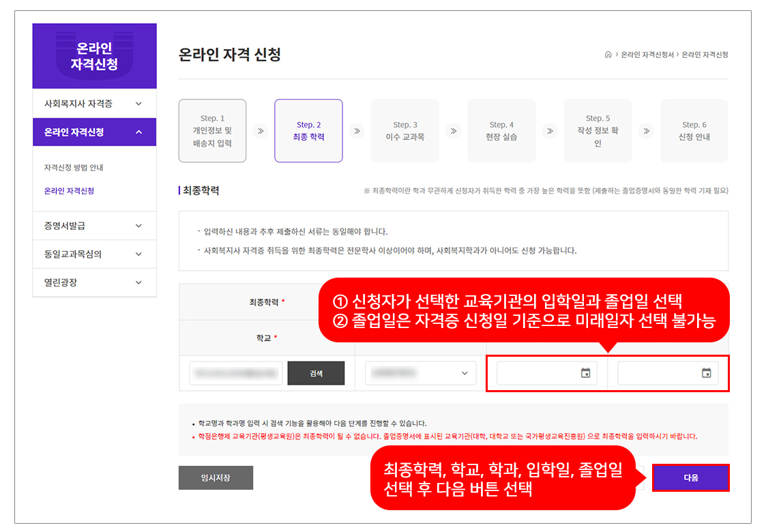Screen dimensions: 766x532
Task: Click the 임시저장 button
Action: coord(216,478)
